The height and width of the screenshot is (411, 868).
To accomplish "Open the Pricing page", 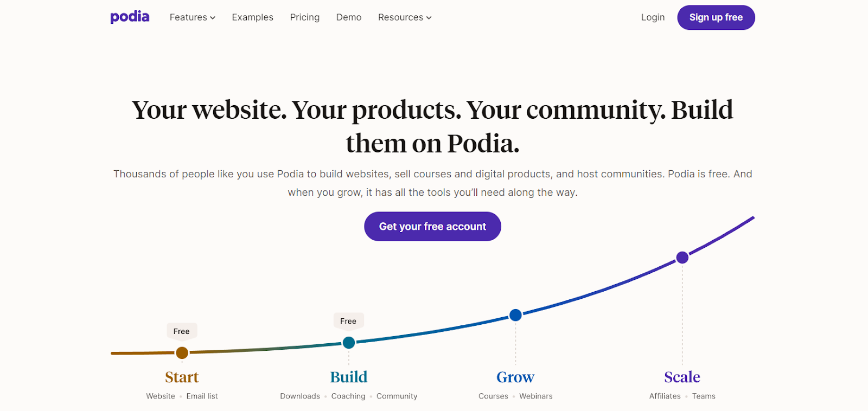I will coord(305,17).
